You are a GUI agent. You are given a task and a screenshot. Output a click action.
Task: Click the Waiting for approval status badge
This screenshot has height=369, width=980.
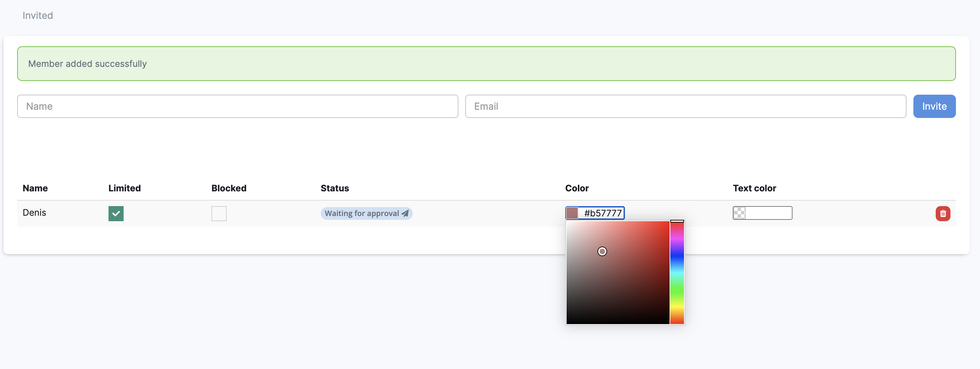(362, 214)
